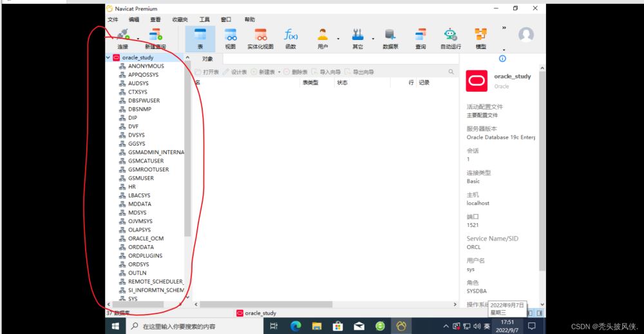Select the 表 (Table) toolbar button
The width and height of the screenshot is (644, 334).
(x=200, y=39)
